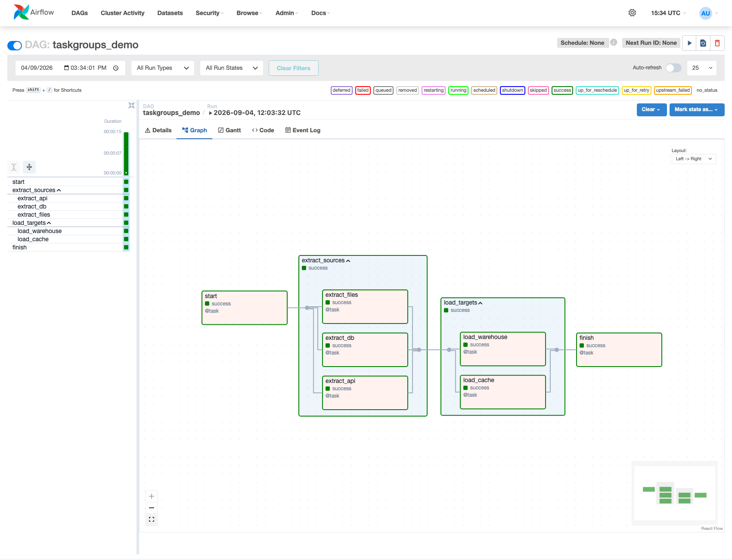Viewport: 732px width, 560px height.
Task: Open the Docs menu
Action: [320, 13]
